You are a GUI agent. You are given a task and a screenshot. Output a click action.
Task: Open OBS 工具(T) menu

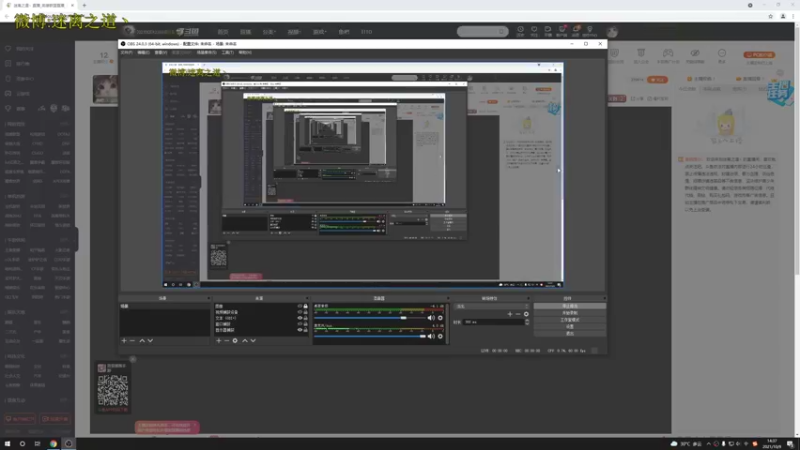[x=228, y=53]
